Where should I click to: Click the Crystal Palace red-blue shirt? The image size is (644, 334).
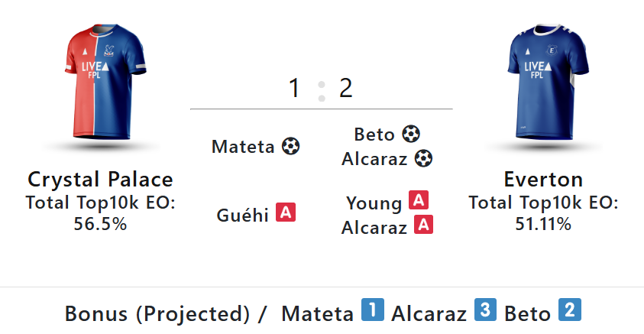[105, 83]
